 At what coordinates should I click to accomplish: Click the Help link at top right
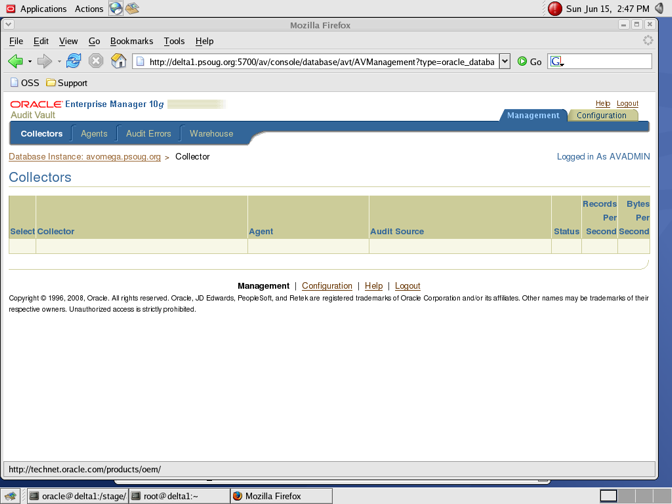pos(603,103)
